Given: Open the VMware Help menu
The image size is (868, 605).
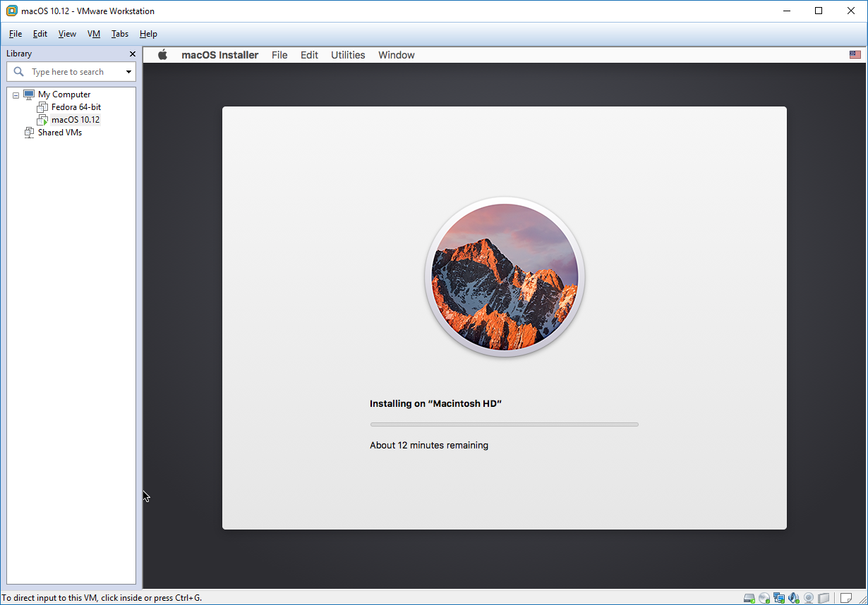Looking at the screenshot, I should tap(148, 34).
